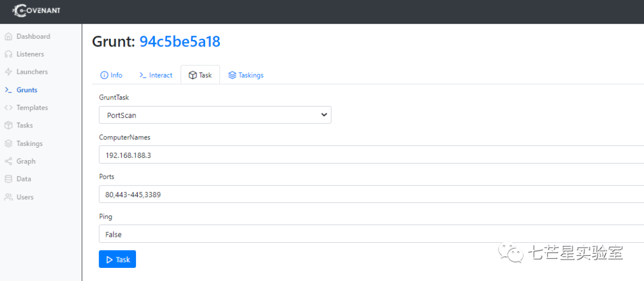
Task: Click the Data database icon
Action: (x=8, y=179)
